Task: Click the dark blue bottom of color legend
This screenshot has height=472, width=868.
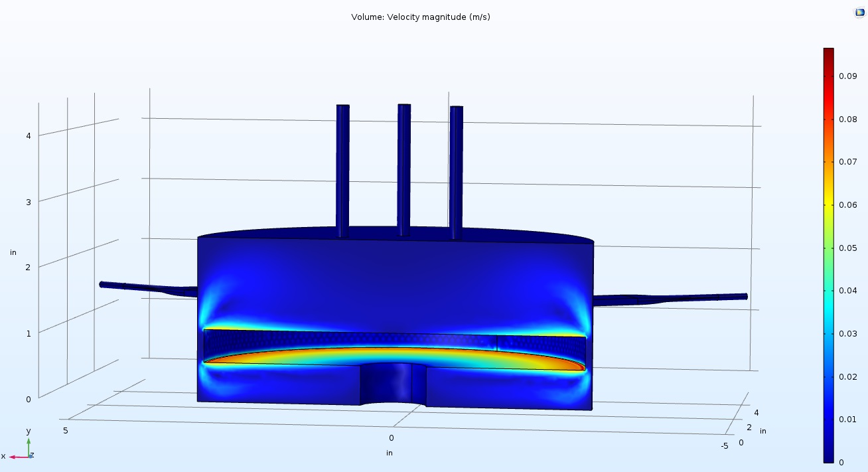Action: 828,458
